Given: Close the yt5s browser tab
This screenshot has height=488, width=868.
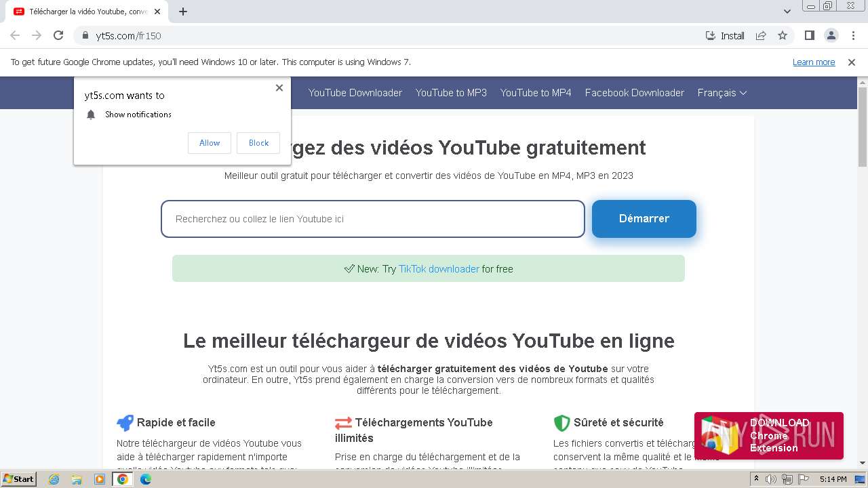Looking at the screenshot, I should click(157, 12).
